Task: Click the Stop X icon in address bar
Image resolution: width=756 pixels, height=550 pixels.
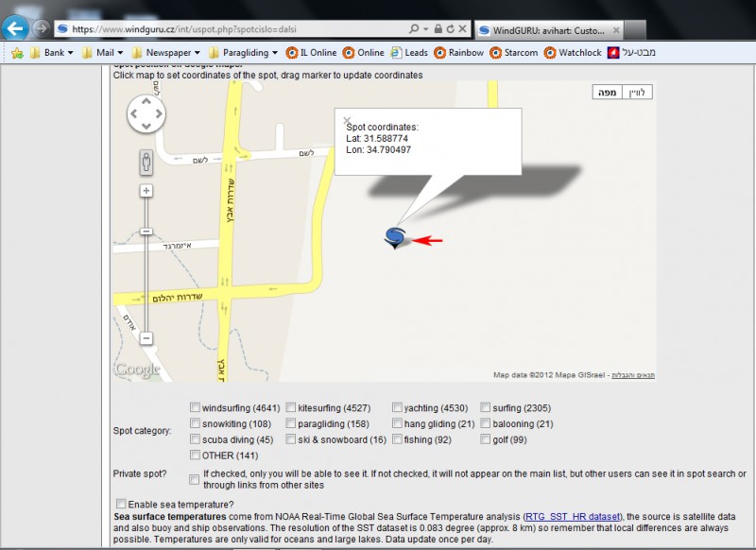Action: 462,29
